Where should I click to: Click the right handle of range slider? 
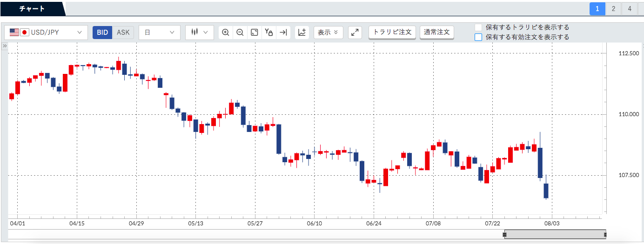click(x=605, y=235)
